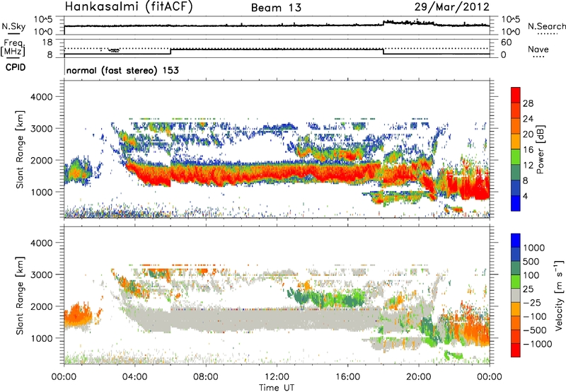The width and height of the screenshot is (566, 392).
Task: Pick the light green Power segment between 12 and 16
Action: tap(516, 157)
